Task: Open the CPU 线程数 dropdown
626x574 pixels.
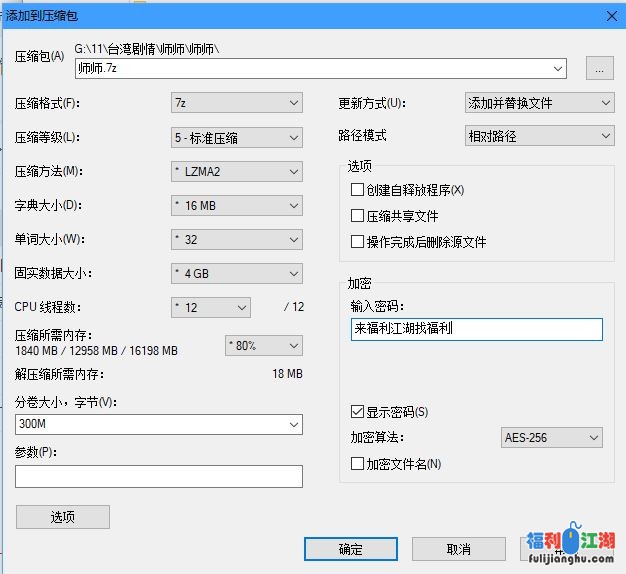Action: coord(210,307)
